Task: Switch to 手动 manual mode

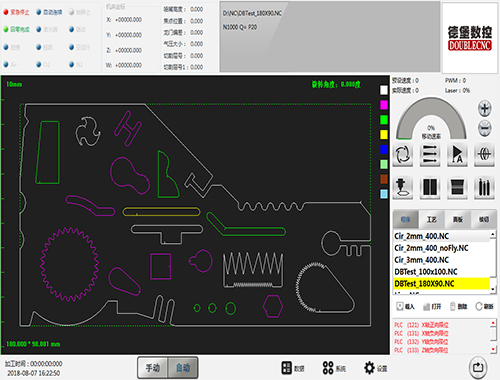Action: coord(153,368)
